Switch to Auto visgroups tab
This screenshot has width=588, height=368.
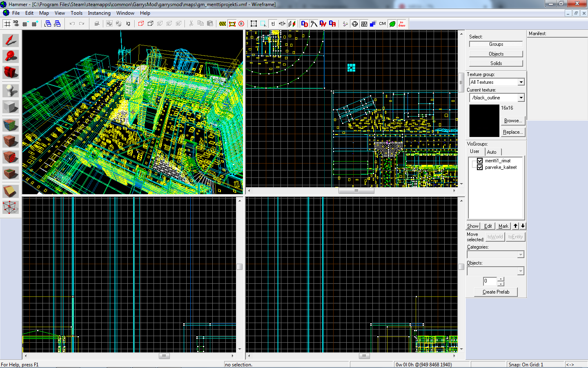[492, 152]
